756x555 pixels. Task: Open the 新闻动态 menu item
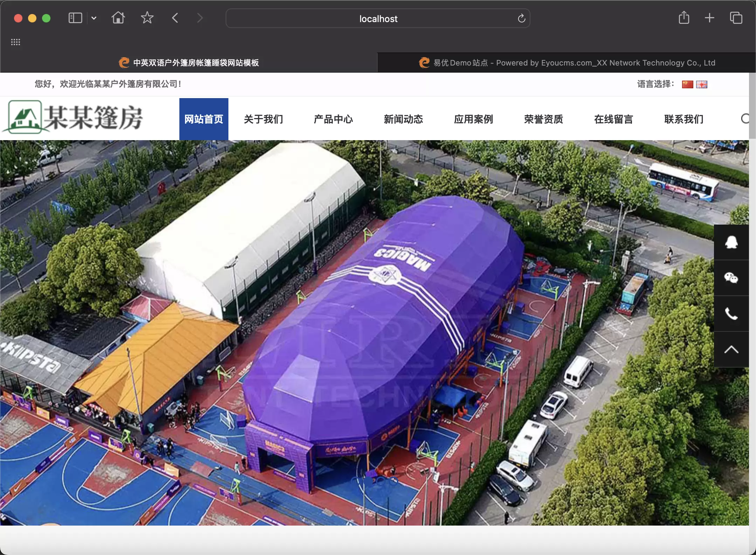404,119
